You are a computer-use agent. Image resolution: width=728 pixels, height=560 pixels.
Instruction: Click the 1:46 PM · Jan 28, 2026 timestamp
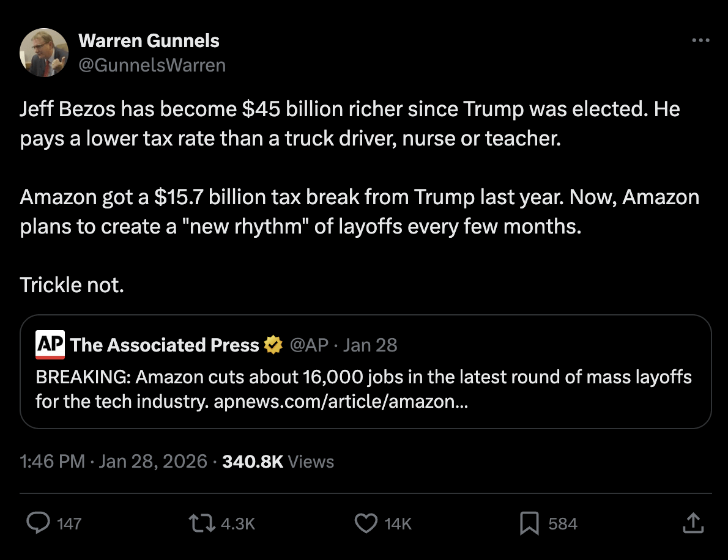(x=114, y=461)
